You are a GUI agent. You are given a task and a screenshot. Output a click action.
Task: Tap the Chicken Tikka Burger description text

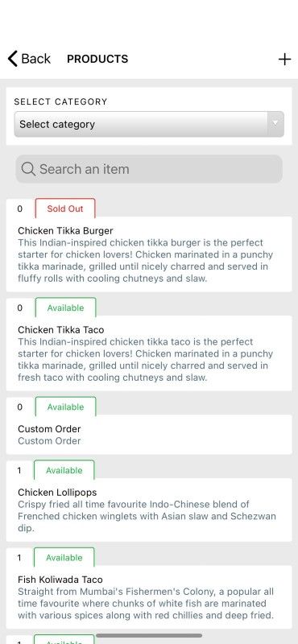click(145, 260)
